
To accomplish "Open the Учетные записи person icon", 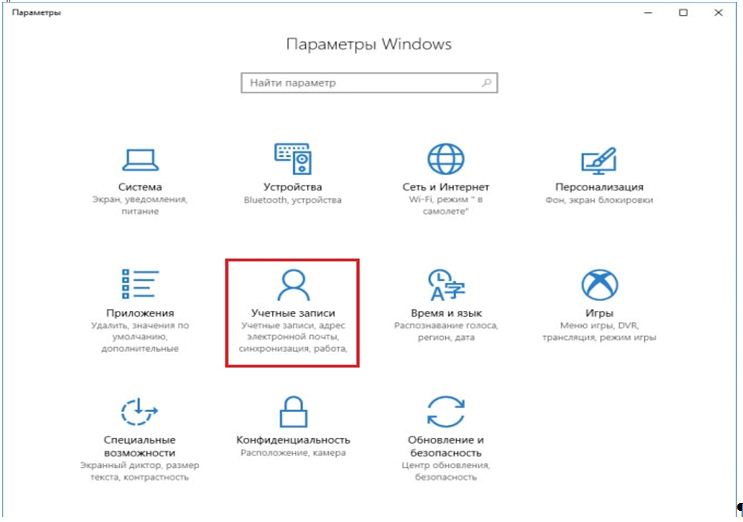I will (293, 285).
